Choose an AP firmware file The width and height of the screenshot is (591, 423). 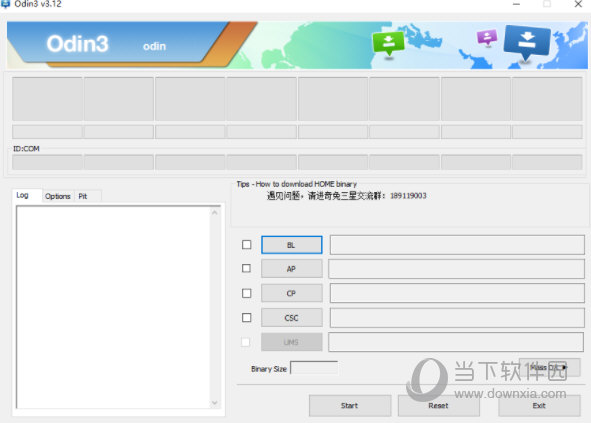292,269
